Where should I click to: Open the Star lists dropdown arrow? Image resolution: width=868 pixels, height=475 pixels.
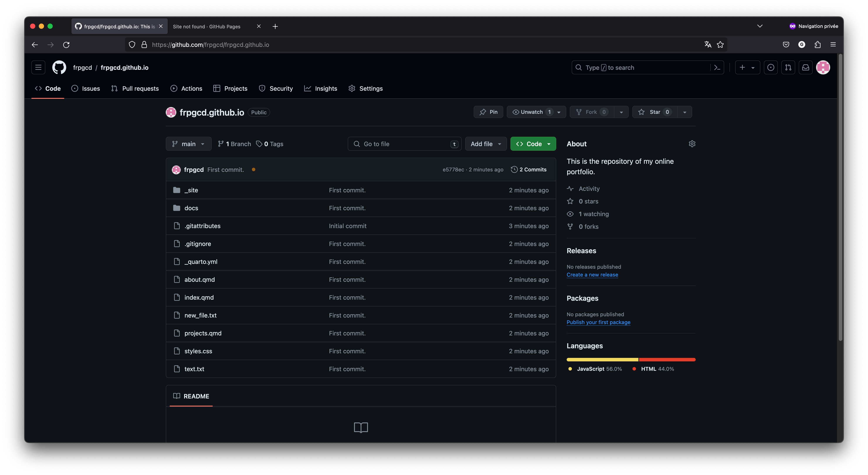[684, 112]
